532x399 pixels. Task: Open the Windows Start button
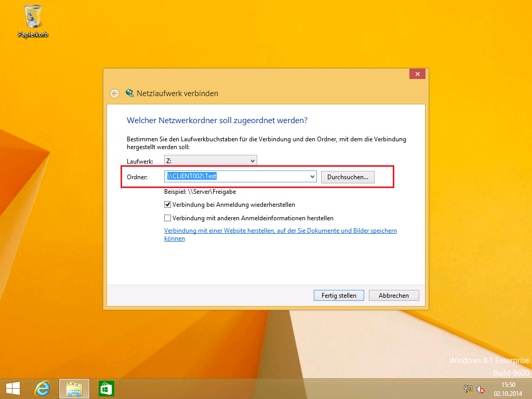13,389
